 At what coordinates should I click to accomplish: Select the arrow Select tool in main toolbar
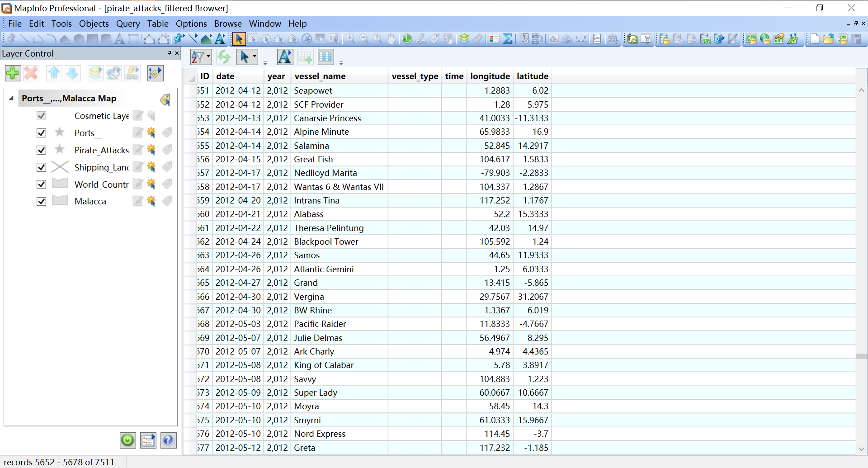click(239, 39)
